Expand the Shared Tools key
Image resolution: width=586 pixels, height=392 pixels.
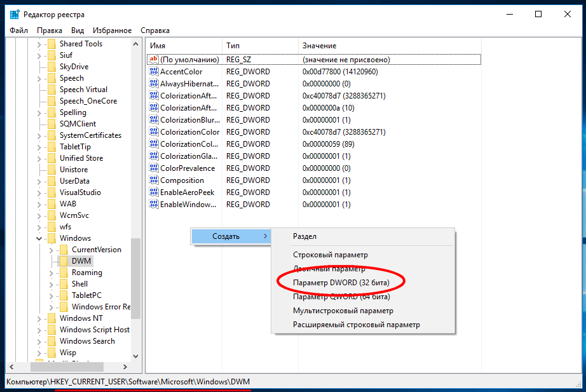(39, 44)
